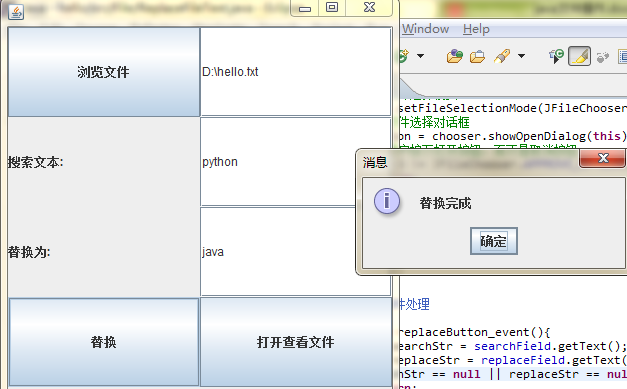Minimize the Java replace tool window
This screenshot has height=389, width=627.
tap(305, 8)
